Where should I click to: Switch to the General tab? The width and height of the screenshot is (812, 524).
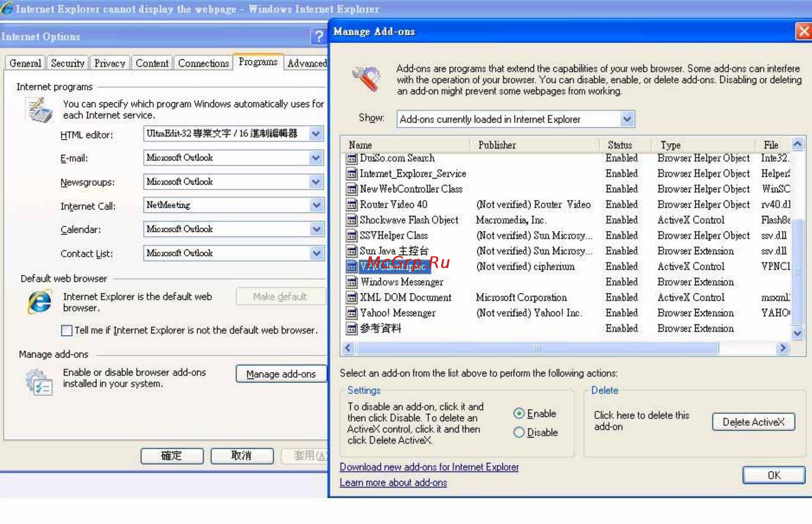pos(25,63)
